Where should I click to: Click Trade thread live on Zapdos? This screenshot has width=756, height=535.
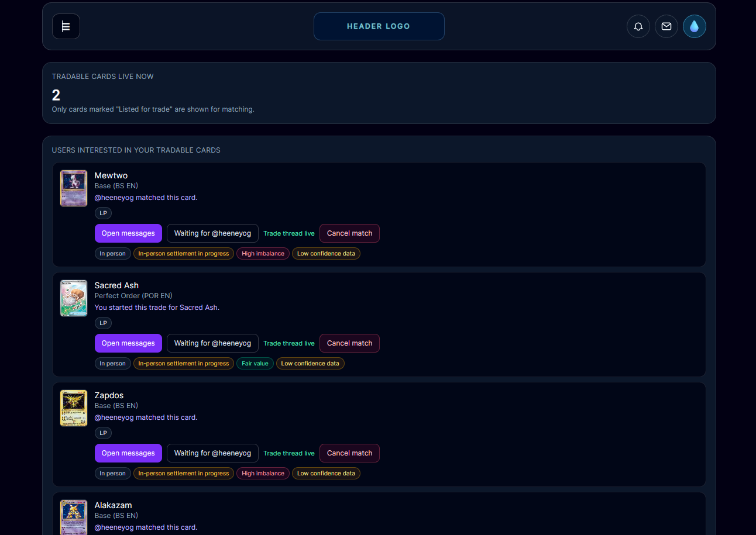point(289,453)
